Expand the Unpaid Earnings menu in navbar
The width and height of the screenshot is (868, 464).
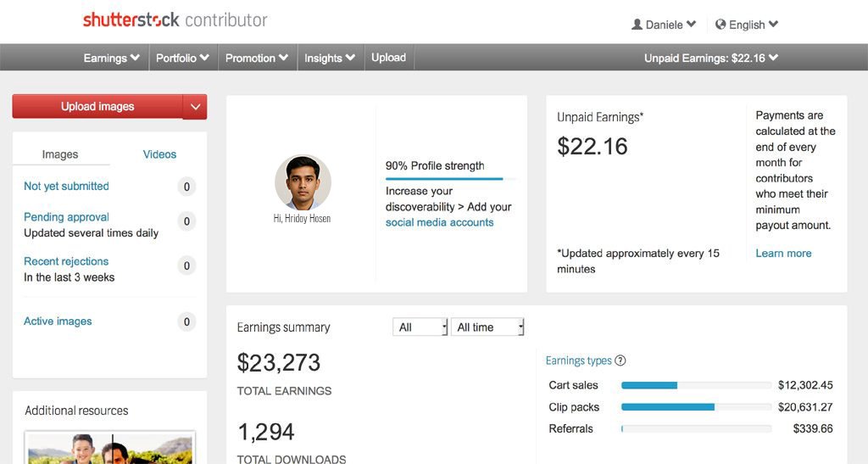coord(711,58)
